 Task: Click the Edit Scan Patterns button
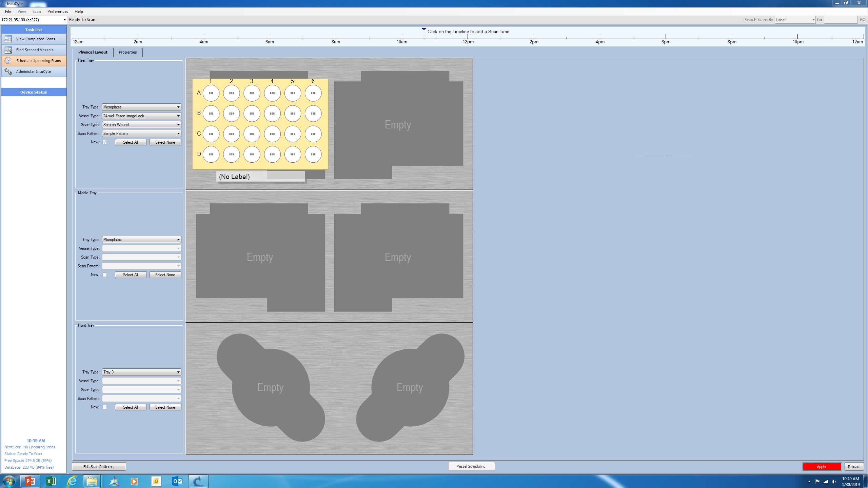pyautogui.click(x=99, y=467)
